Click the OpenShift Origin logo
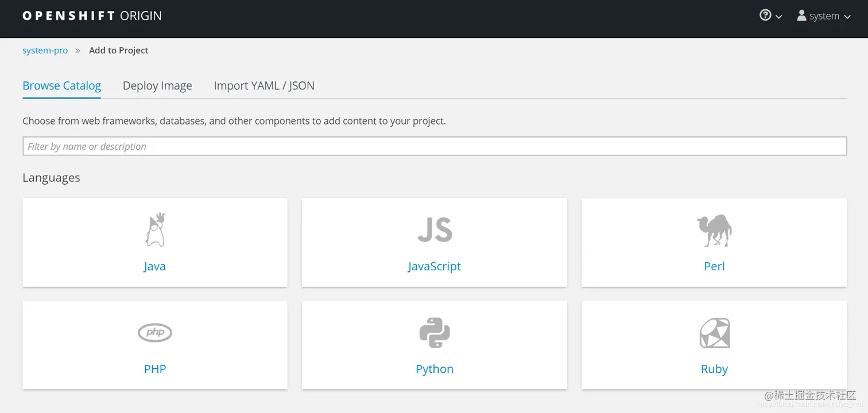The height and width of the screenshot is (413, 868). point(92,16)
